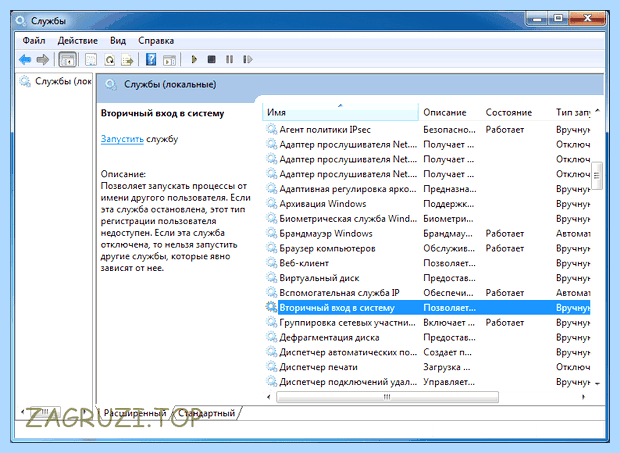Select Биометрическая служба Windows row

click(428, 219)
